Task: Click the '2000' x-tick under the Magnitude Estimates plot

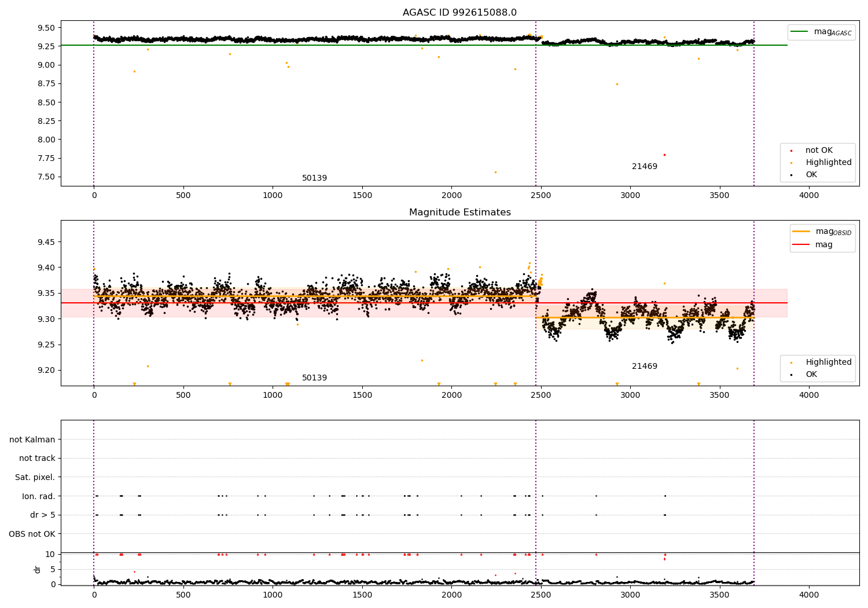Action: click(451, 395)
